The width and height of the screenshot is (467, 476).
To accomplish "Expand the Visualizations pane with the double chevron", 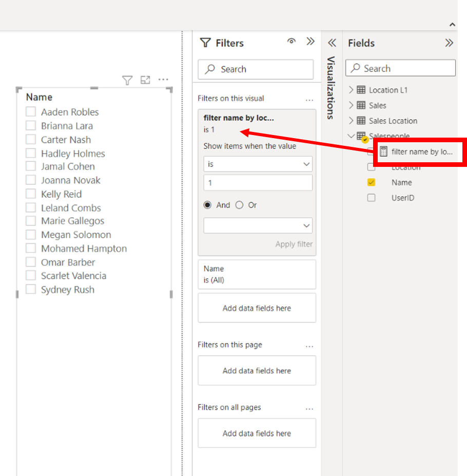I will tap(332, 43).
